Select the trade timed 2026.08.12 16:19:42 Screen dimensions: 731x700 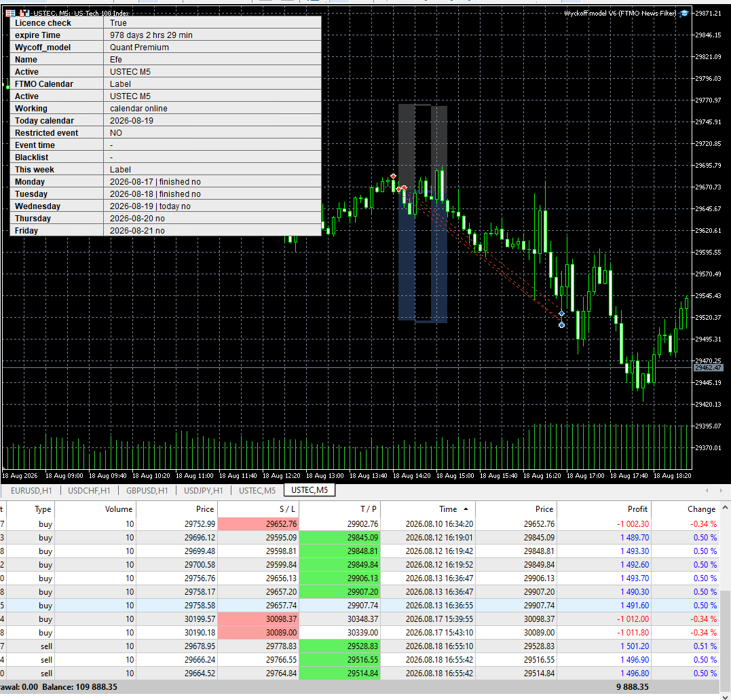pyautogui.click(x=439, y=551)
